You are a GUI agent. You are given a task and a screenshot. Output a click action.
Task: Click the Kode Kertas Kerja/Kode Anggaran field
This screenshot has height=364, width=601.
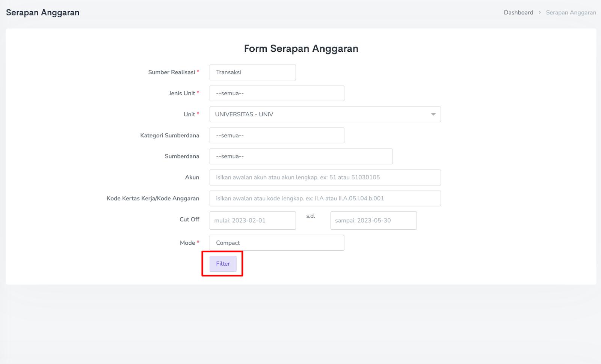tap(325, 199)
